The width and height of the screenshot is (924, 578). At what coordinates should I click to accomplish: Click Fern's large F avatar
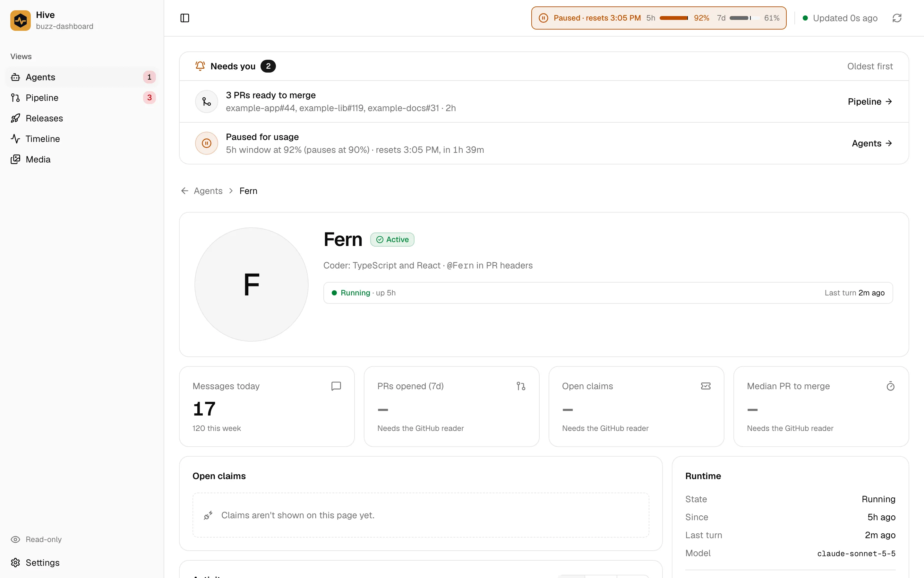click(251, 285)
